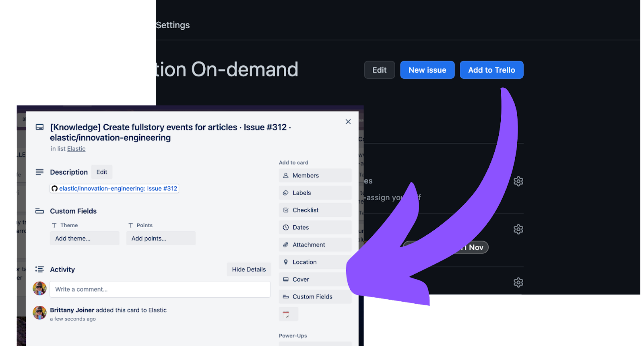
Task: Add Members to the card
Action: click(315, 175)
